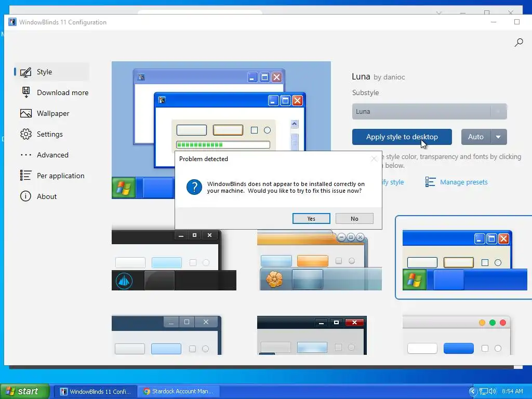This screenshot has width=532, height=399.
Task: Click the WindowBlinds title bar app icon
Action: click(x=12, y=22)
